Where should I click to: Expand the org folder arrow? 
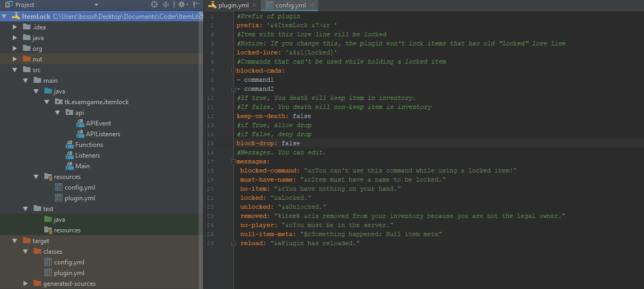click(x=15, y=49)
